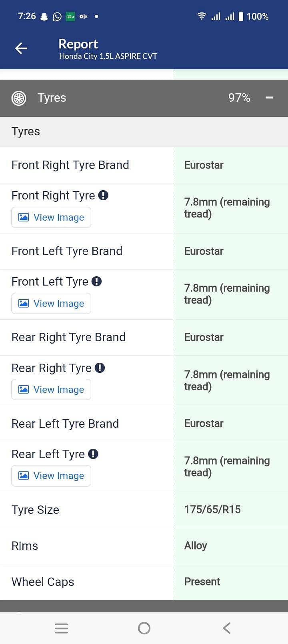Screen dimensions: 288x644
Task: Open Rear Left Tyre image
Action: point(51,476)
